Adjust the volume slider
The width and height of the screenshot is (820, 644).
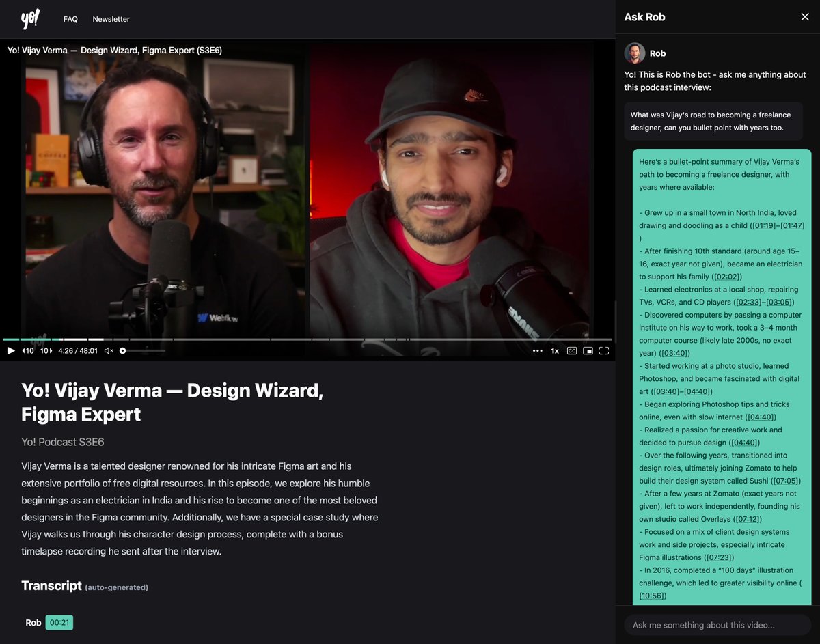pyautogui.click(x=142, y=351)
